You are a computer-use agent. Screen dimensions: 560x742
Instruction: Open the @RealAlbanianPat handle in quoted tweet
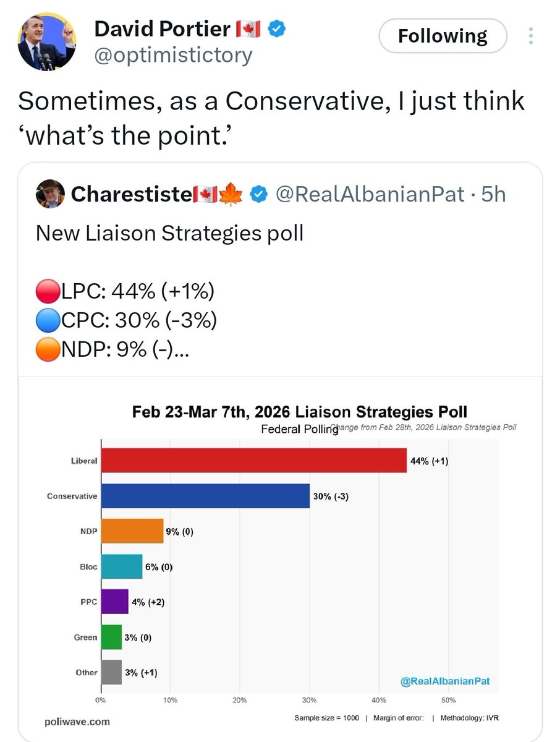(369, 194)
